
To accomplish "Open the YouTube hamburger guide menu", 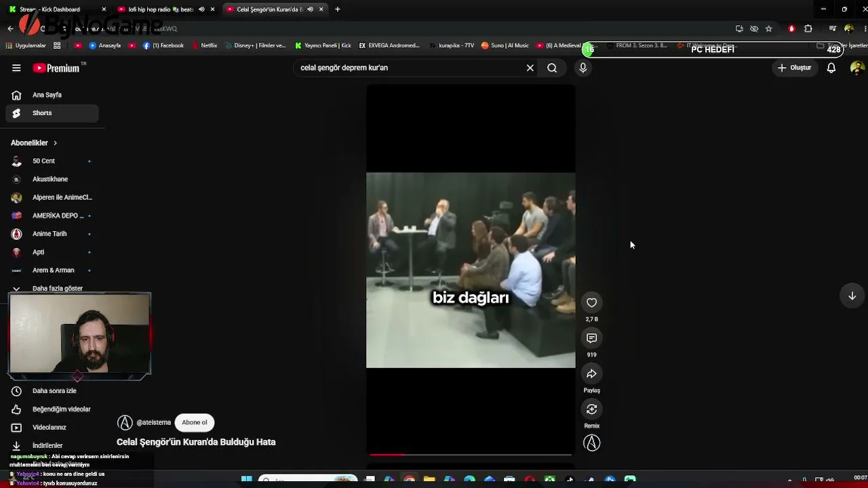I will pyautogui.click(x=16, y=68).
